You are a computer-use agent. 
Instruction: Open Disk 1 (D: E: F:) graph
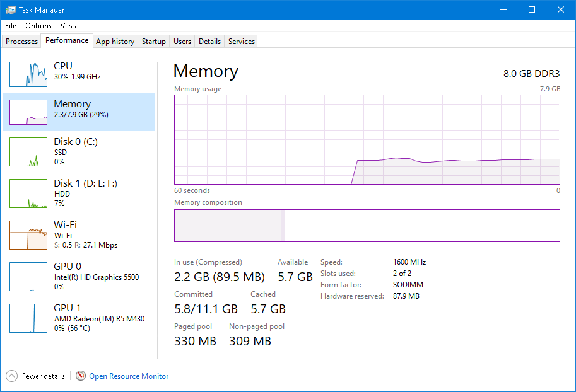[28, 193]
